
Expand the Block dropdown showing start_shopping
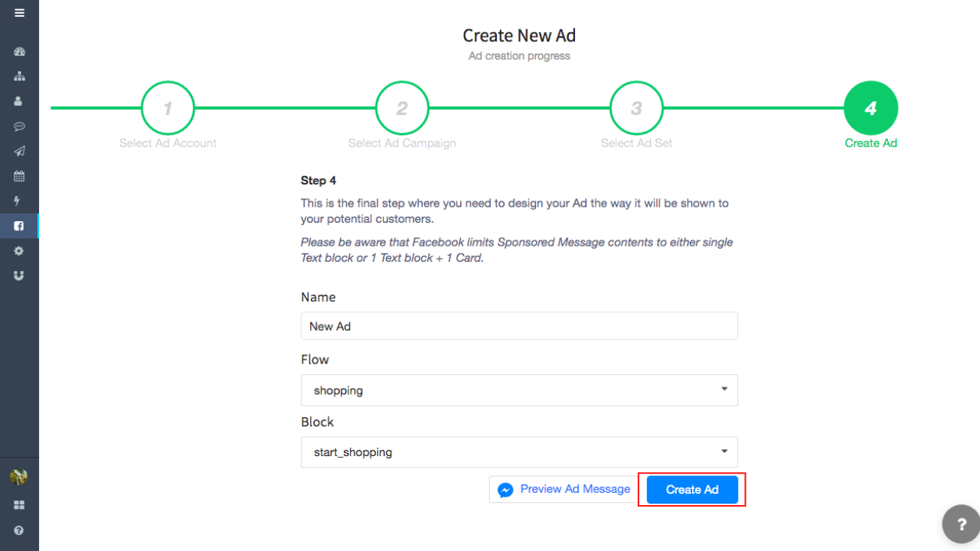click(x=519, y=452)
